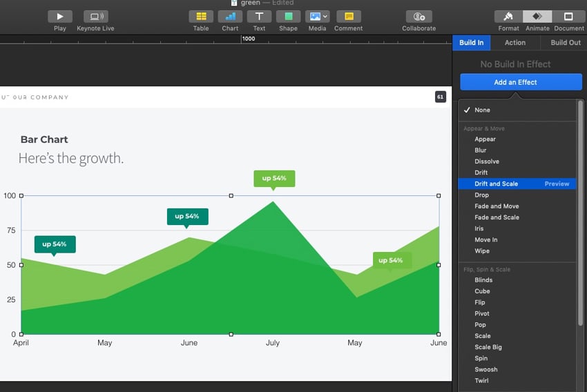Image resolution: width=587 pixels, height=392 pixels.
Task: Add a Text box from the toolbar
Action: (x=259, y=17)
